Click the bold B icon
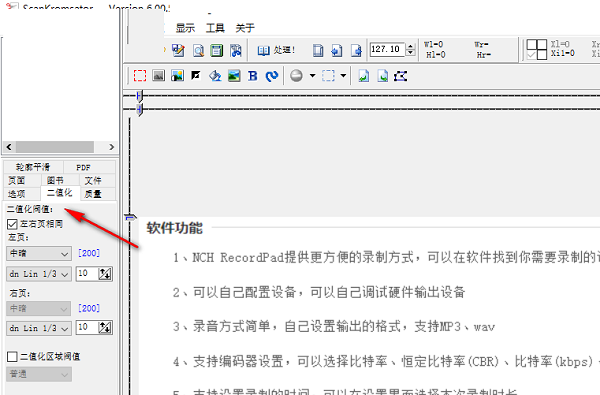Screen dimensions: 600x395 tap(253, 76)
